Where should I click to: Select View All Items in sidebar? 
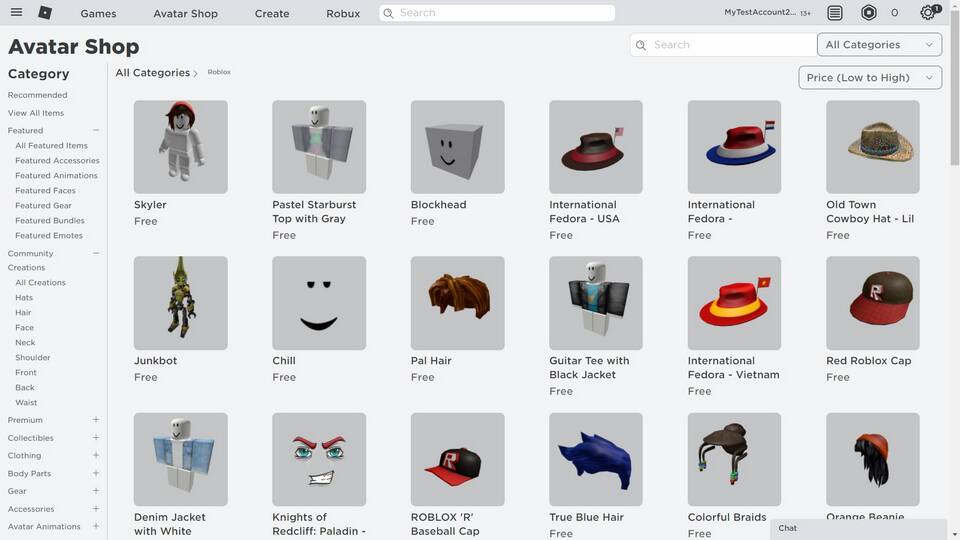[x=36, y=113]
